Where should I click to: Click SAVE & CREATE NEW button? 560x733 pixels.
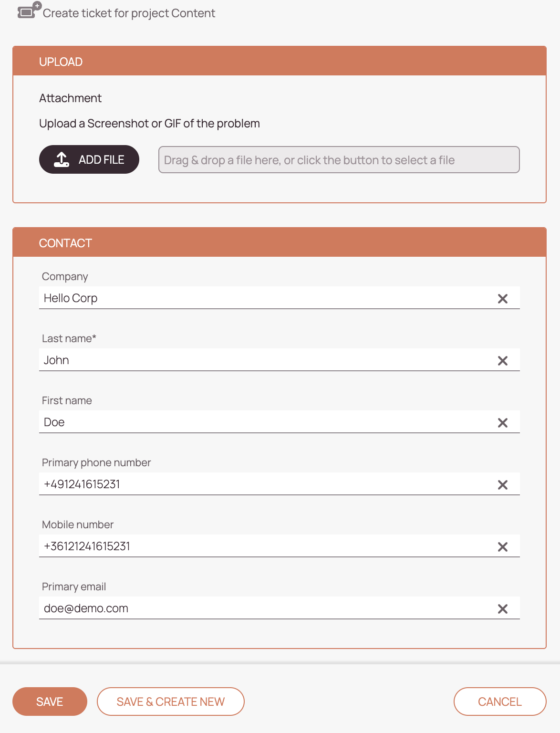(171, 702)
